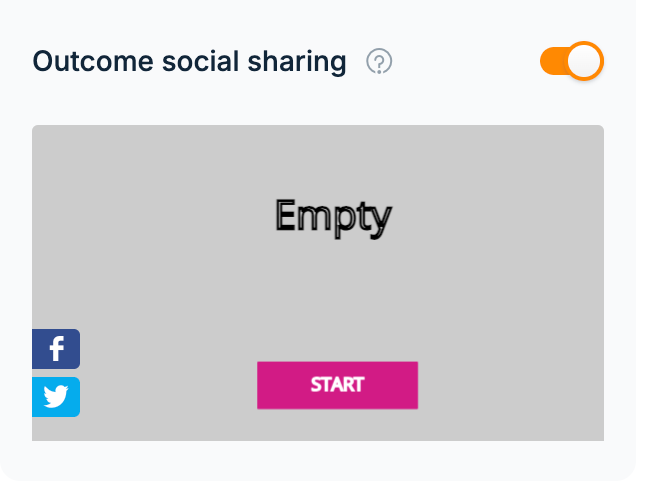
Task: Select the white Twitter bird logo
Action: click(56, 397)
